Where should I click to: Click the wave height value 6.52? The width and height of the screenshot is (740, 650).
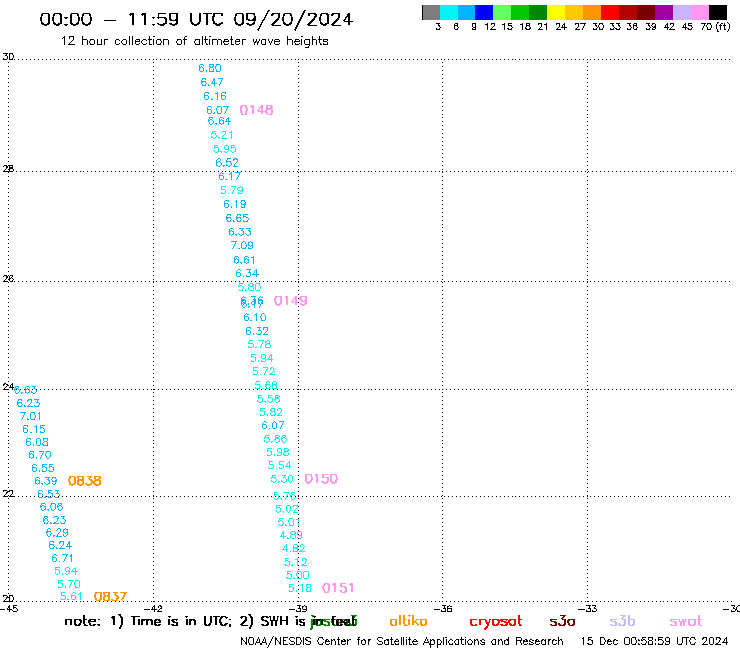[227, 163]
